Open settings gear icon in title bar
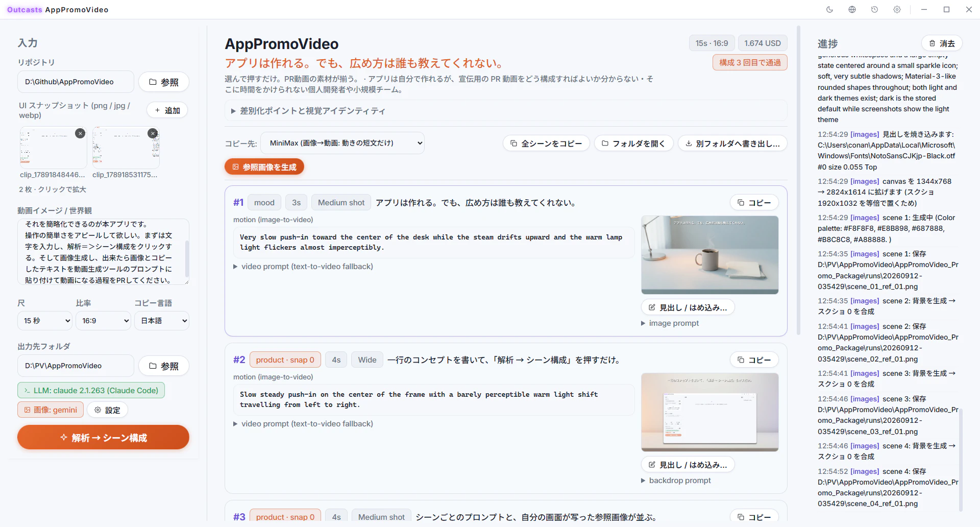 click(897, 10)
